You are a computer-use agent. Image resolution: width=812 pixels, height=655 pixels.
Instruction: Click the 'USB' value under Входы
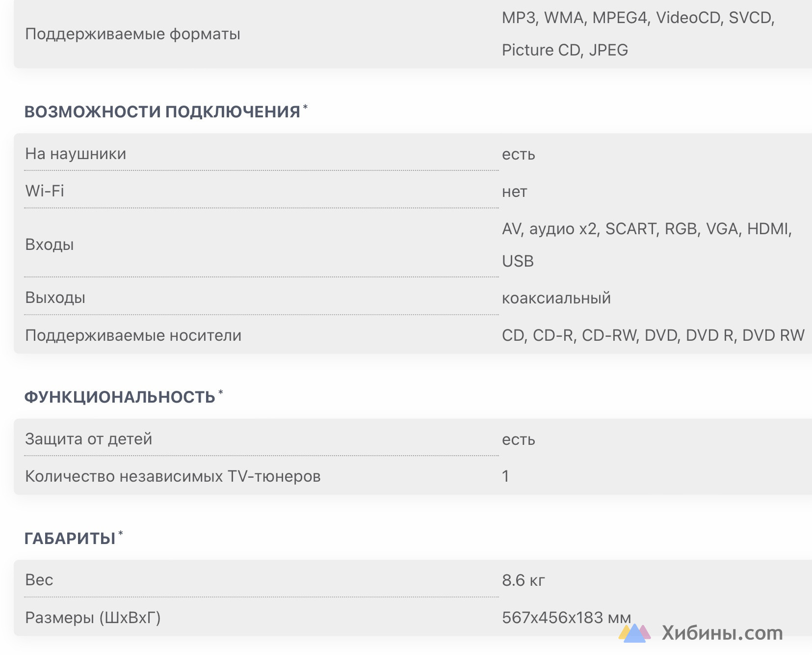tap(518, 261)
